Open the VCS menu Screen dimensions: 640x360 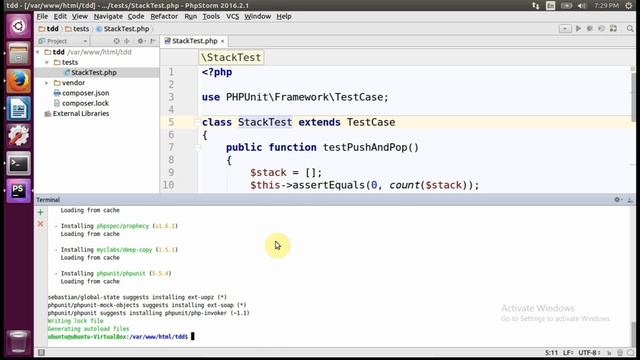(x=232, y=16)
